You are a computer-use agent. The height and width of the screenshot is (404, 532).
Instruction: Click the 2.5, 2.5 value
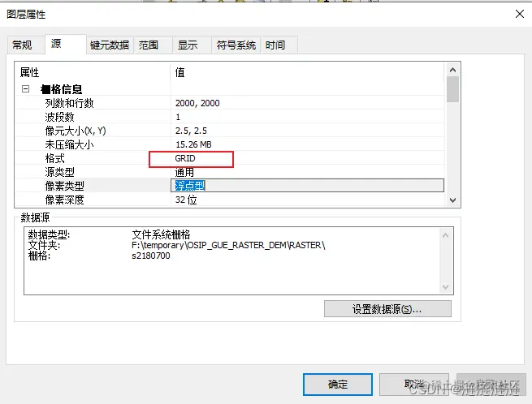[x=191, y=131]
